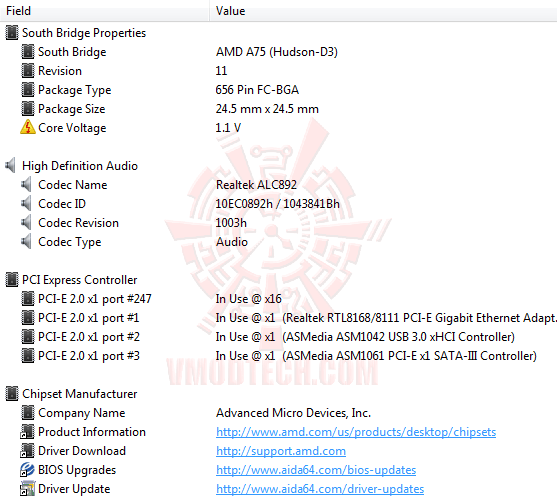
Task: Select the BIOS Upgrades field label
Action: 77,470
